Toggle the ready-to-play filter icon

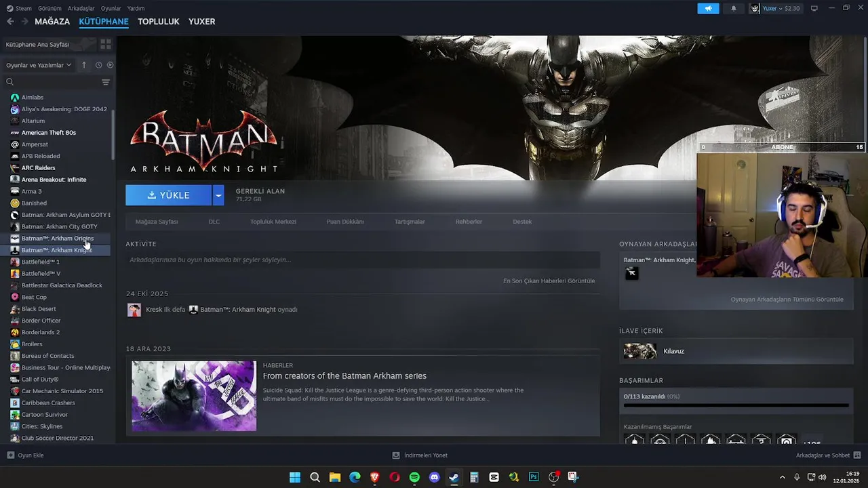pos(110,65)
